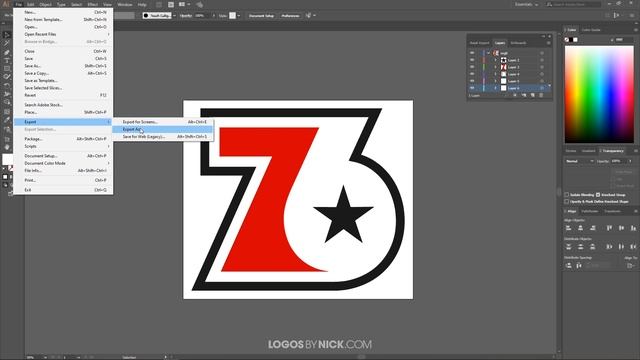Hide Layer 5 using its eye icon
The height and width of the screenshot is (360, 640).
(472, 81)
